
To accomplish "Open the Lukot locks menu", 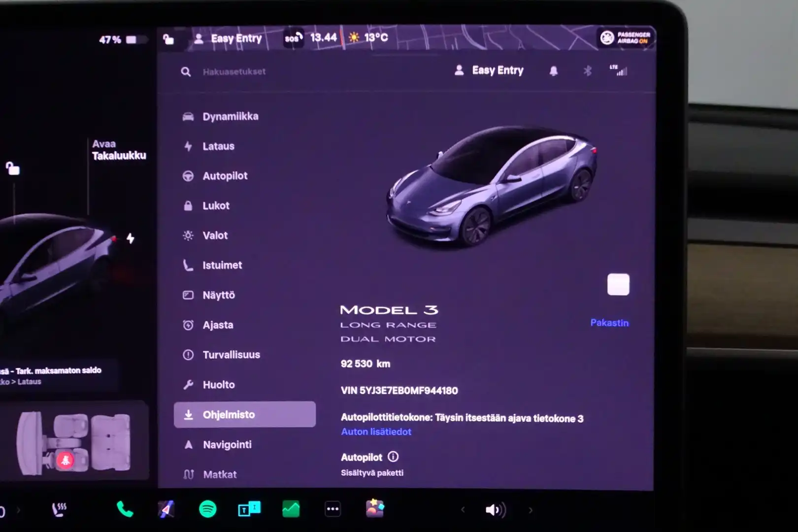I will pyautogui.click(x=206, y=206).
